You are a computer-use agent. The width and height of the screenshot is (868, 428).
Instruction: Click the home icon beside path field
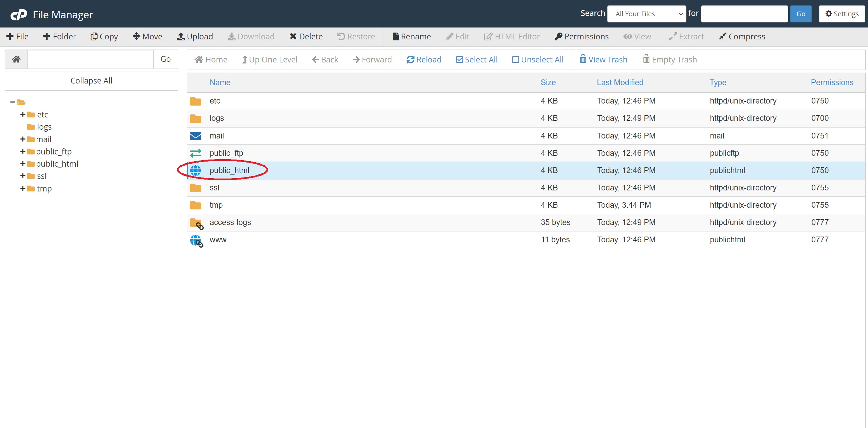point(16,59)
